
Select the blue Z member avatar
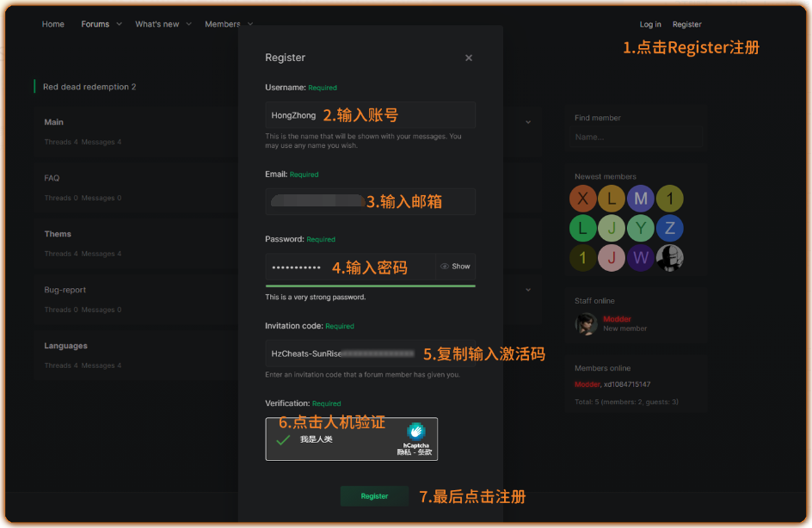669,229
